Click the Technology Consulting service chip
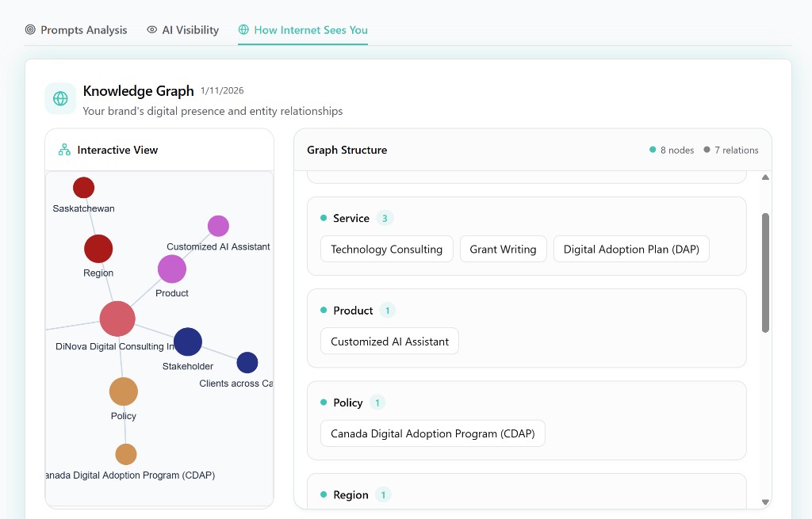This screenshot has width=812, height=519. (386, 249)
